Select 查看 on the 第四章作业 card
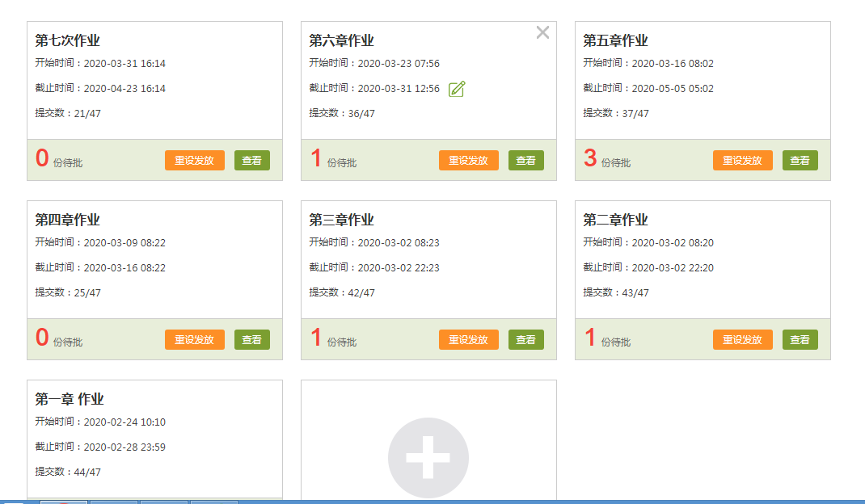This screenshot has width=865, height=504. click(251, 340)
